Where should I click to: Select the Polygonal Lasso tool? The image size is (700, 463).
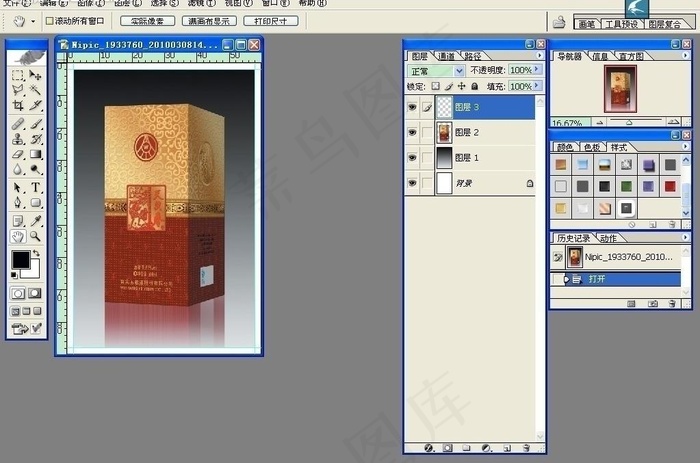pyautogui.click(x=18, y=90)
